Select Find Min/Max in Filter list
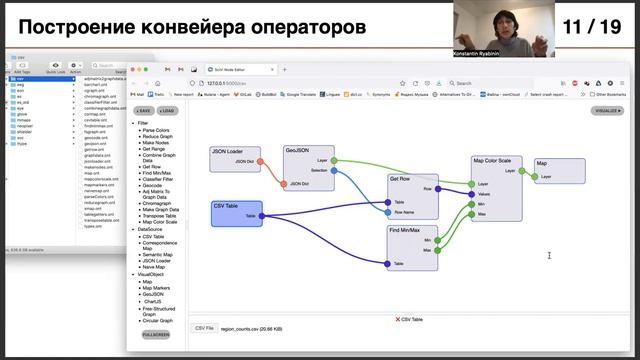This screenshot has height=360, width=640. (x=156, y=173)
